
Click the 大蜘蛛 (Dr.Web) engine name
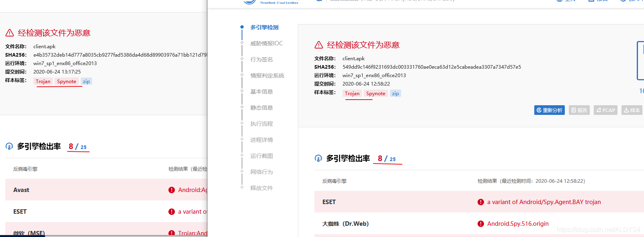click(346, 224)
